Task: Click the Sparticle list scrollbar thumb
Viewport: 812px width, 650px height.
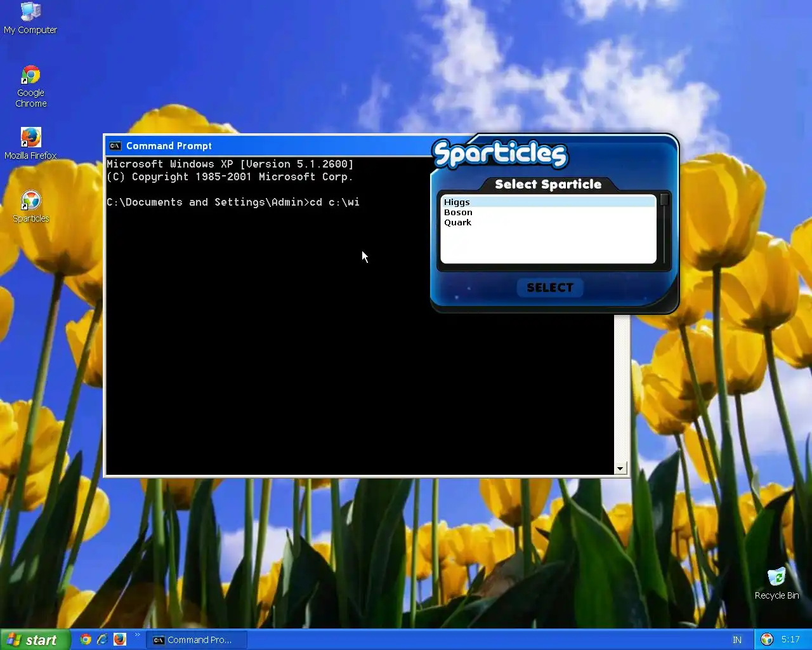Action: point(664,199)
